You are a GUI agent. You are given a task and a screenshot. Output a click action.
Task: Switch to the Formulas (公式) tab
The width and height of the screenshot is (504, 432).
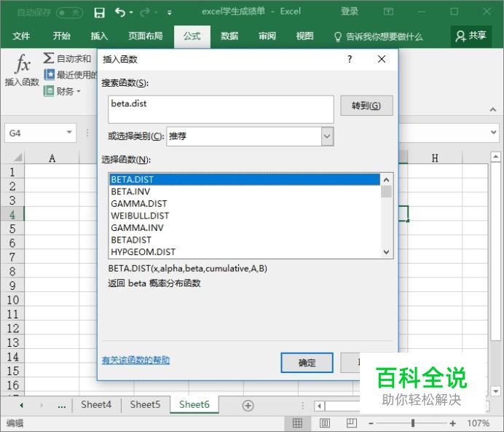click(x=192, y=36)
